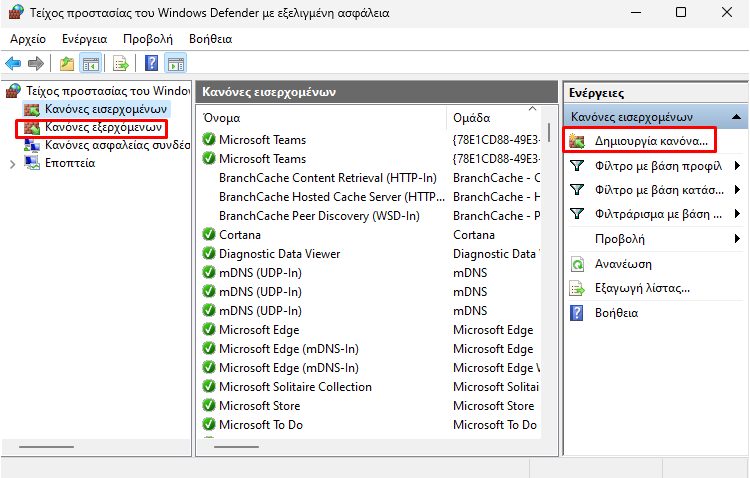Screen dimensions: 750x478
Task: Click the Δημιουργία κανόνα firewall icon
Action: pyautogui.click(x=577, y=141)
